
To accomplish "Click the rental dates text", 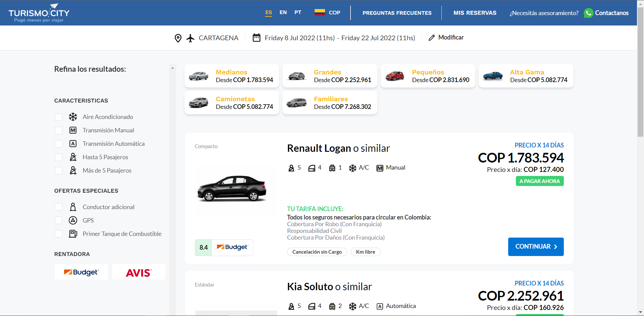I will [x=340, y=38].
